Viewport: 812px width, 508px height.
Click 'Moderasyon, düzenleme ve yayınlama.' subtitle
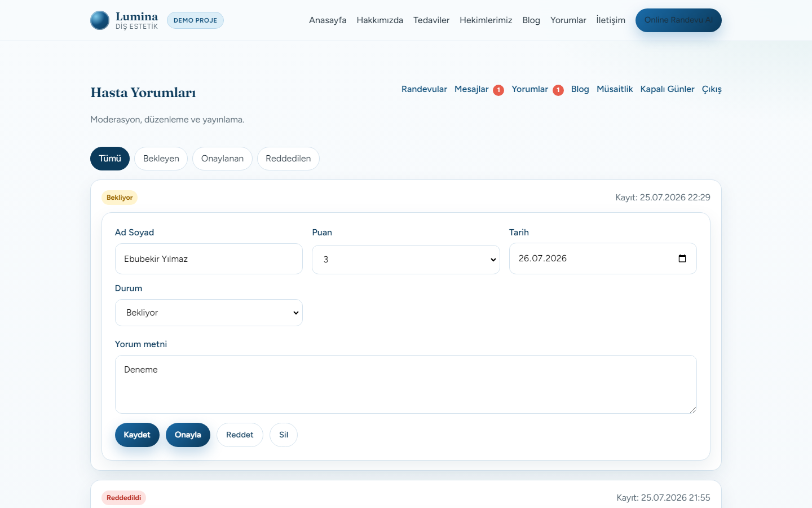167,120
